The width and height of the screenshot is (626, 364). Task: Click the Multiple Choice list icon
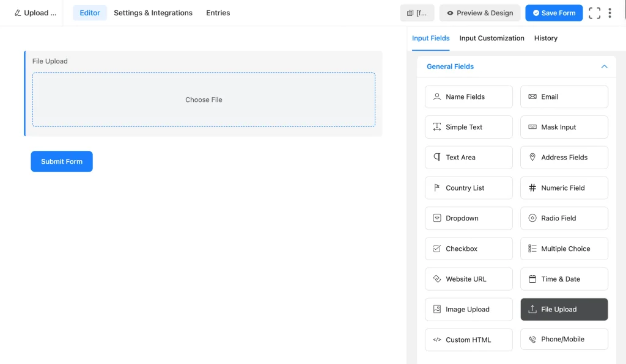[x=532, y=249]
